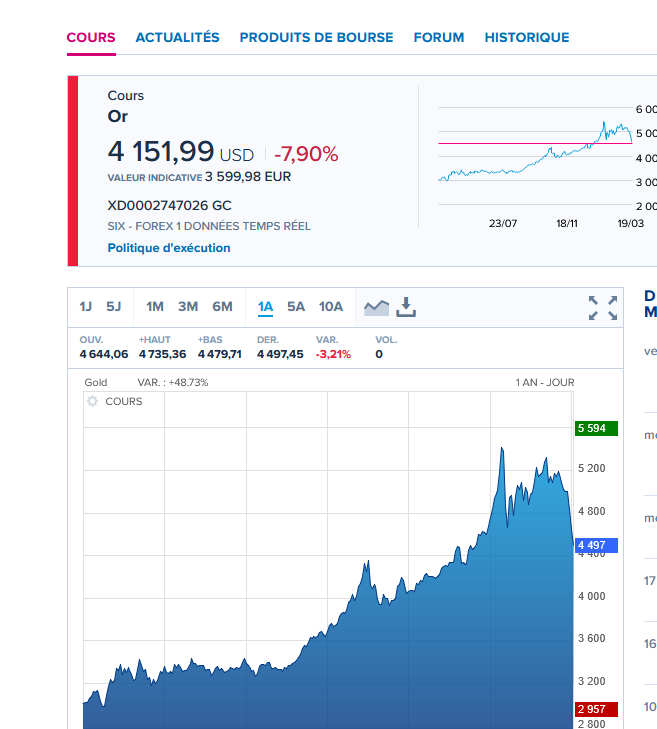Change chart range to 5A
The width and height of the screenshot is (657, 729).
[296, 307]
